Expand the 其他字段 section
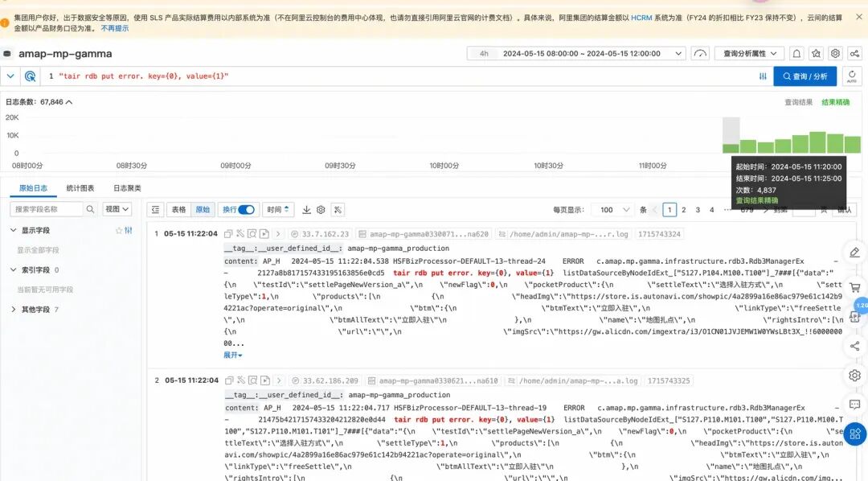The height and width of the screenshot is (481, 868). [x=14, y=309]
